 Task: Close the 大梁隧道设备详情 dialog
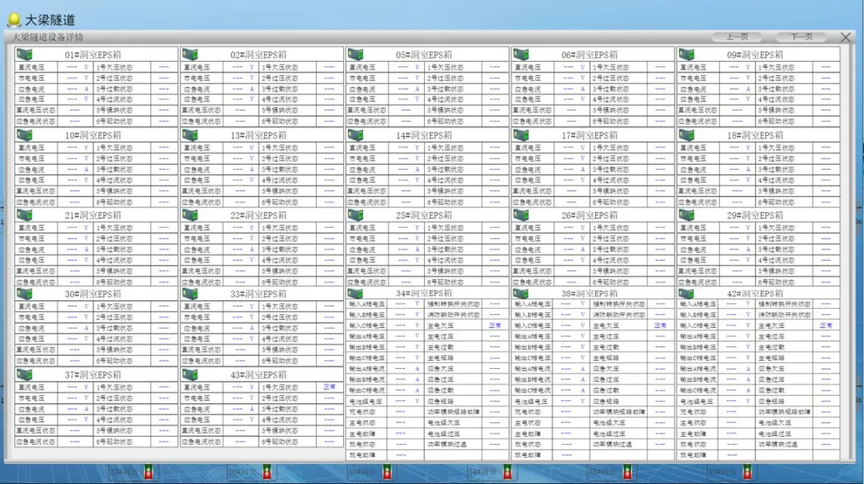tap(845, 37)
